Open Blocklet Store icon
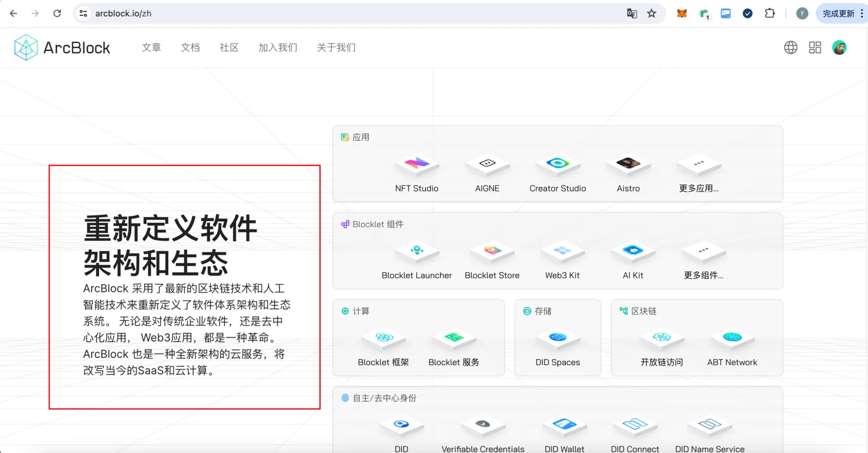The height and width of the screenshot is (453, 868). [492, 251]
